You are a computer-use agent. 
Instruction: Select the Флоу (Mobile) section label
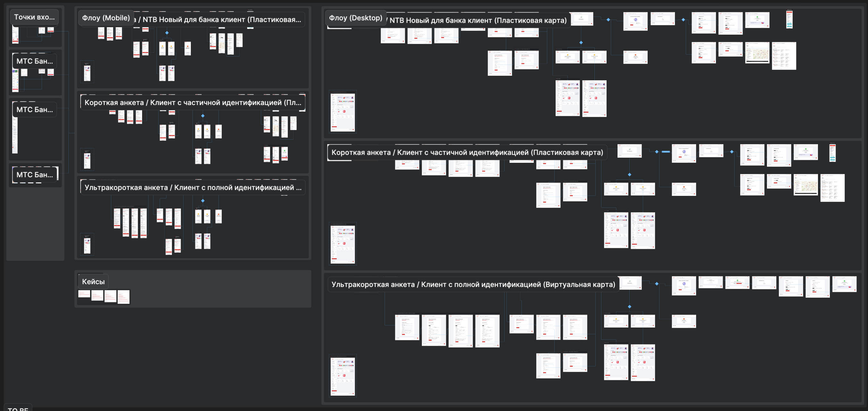106,18
